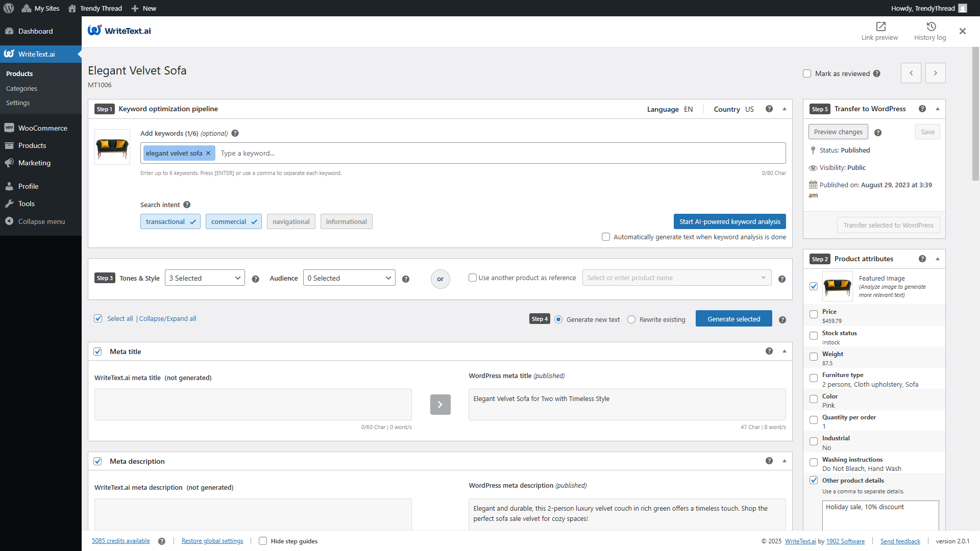Open the Link preview icon
This screenshot has width=980, height=551.
pyautogui.click(x=880, y=27)
